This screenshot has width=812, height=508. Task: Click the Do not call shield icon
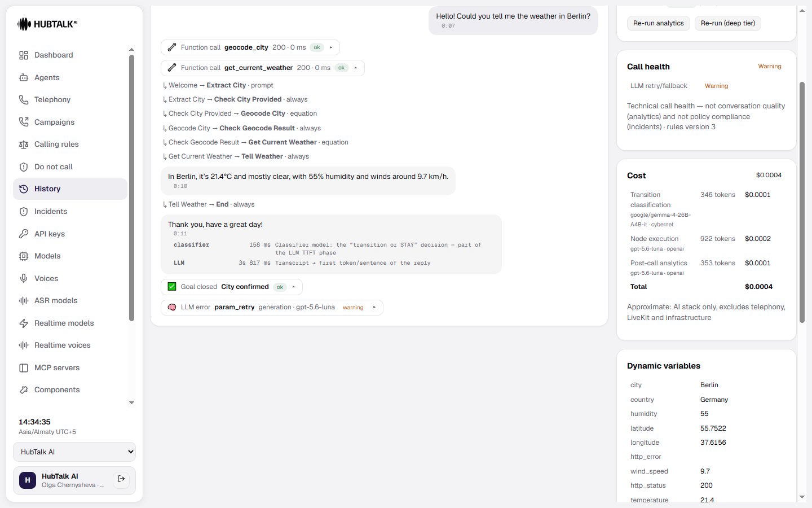tap(24, 167)
